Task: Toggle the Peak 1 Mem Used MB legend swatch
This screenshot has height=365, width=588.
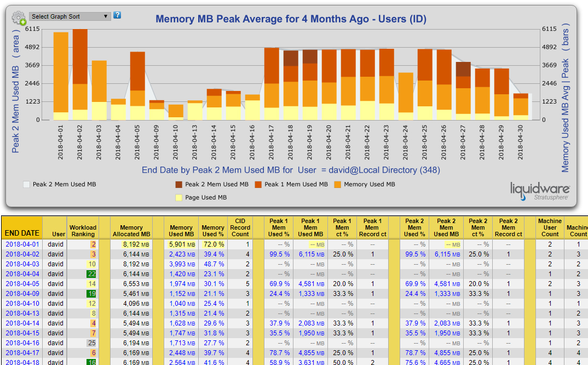Action: [x=258, y=184]
